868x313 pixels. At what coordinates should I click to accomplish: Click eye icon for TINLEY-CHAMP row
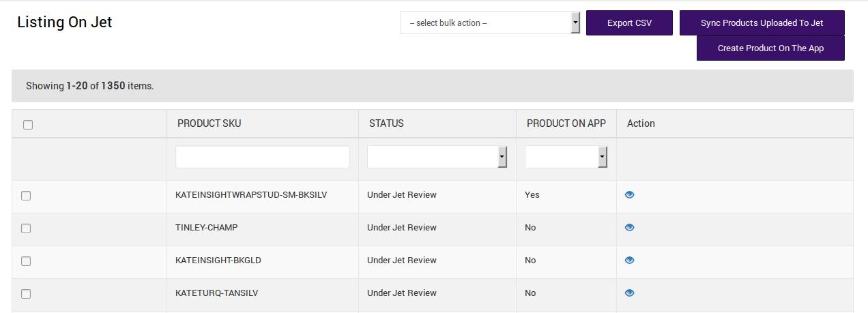coord(629,228)
